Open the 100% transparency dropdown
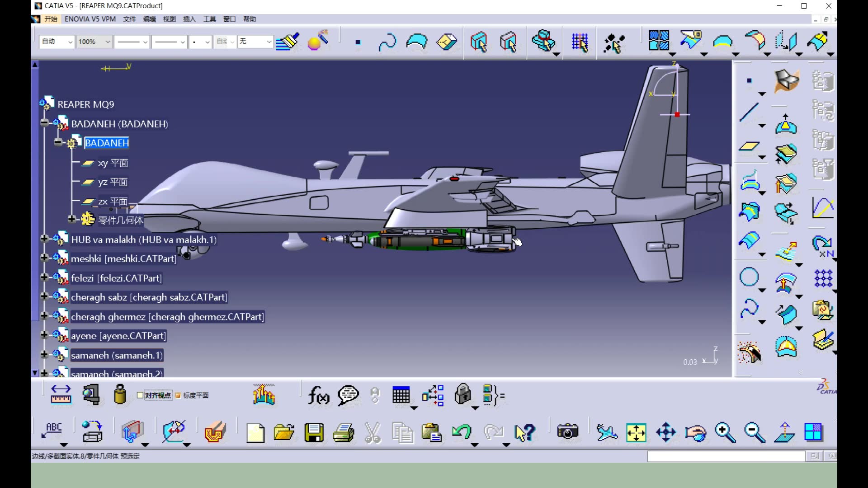The image size is (868, 488). tap(94, 42)
